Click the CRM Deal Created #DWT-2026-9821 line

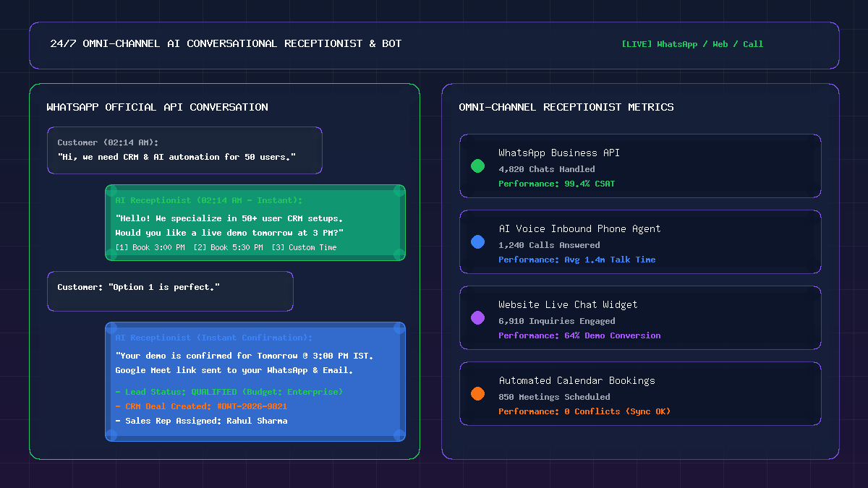click(201, 406)
